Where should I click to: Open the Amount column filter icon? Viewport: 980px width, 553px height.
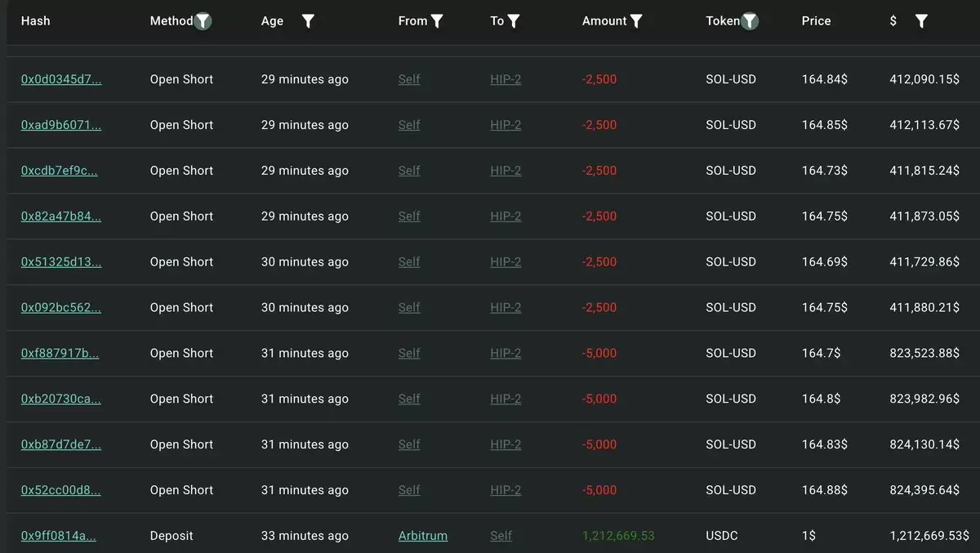pyautogui.click(x=636, y=21)
